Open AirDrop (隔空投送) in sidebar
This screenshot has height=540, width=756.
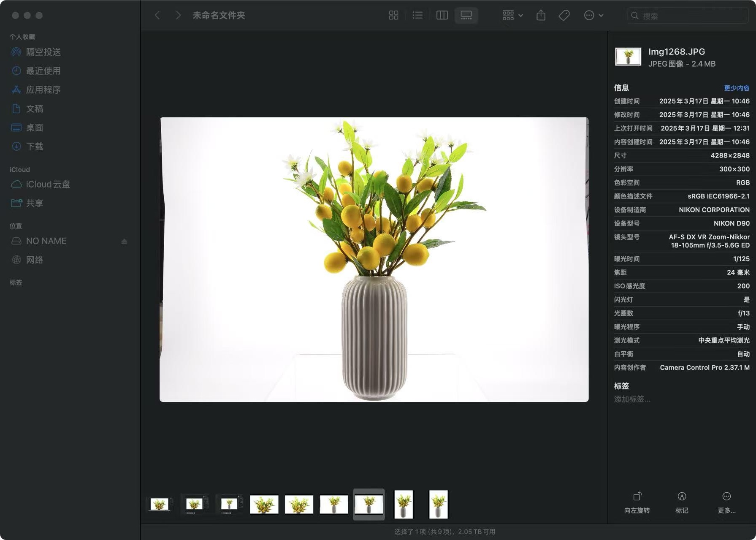tap(43, 52)
